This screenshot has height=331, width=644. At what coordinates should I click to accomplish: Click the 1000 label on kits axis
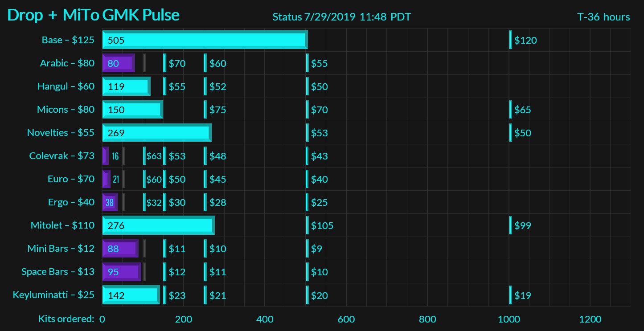[509, 319]
